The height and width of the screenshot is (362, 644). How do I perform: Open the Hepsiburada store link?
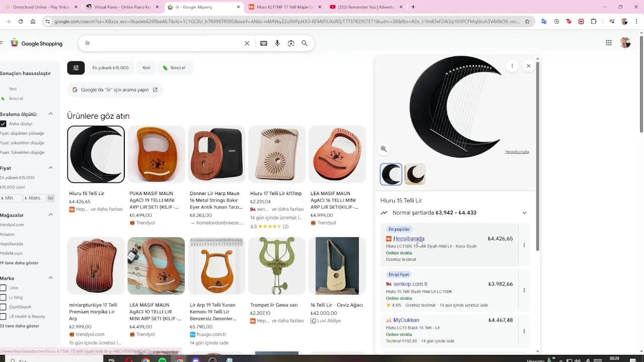click(x=409, y=239)
